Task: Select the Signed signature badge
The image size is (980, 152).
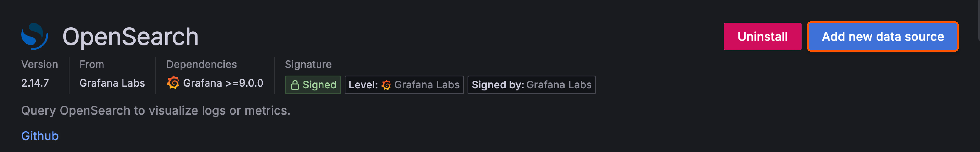Action: tap(313, 84)
